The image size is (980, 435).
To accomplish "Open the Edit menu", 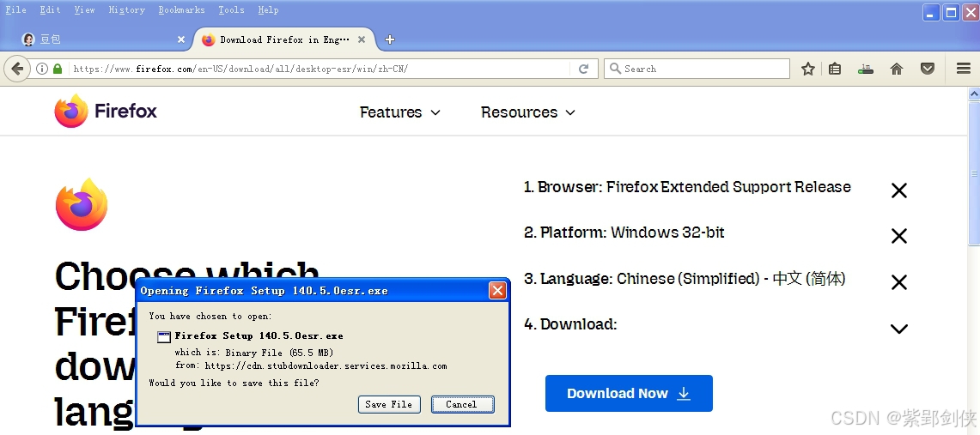I will click(50, 9).
